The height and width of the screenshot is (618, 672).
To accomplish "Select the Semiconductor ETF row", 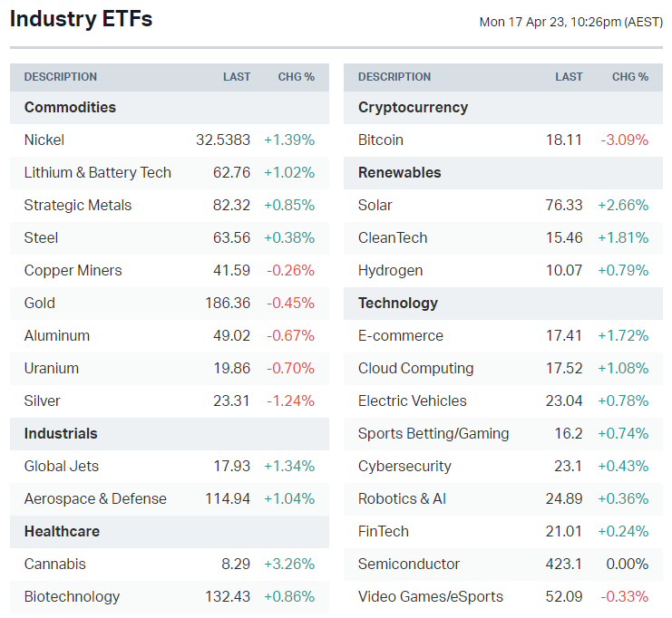I will pos(409,564).
